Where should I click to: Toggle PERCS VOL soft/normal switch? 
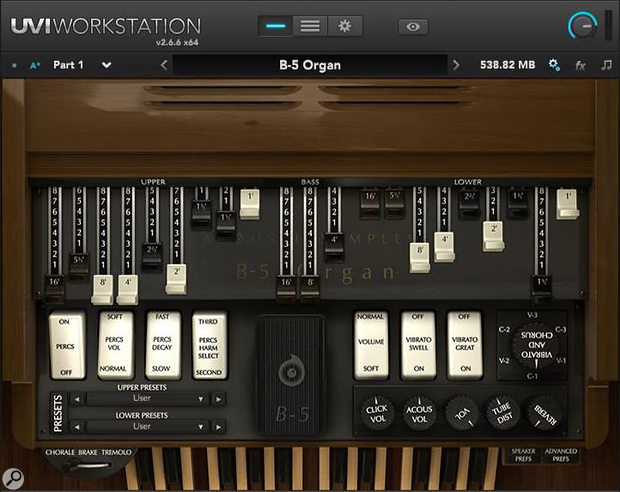115,345
